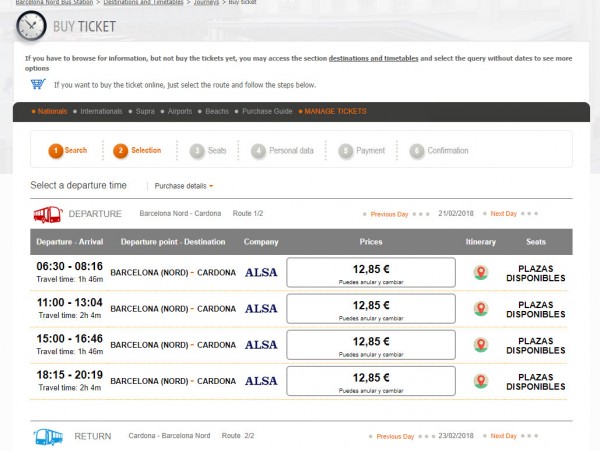Click PLAZAS DISPONIBLES in the 15:00 row
This screenshot has height=451, width=600.
(x=536, y=345)
